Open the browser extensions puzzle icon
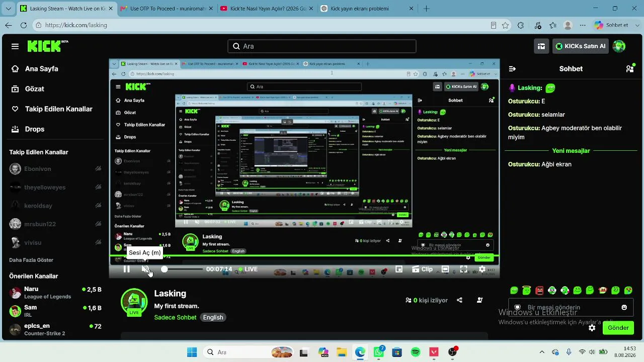Viewport: 644px width, 362px height. [x=521, y=25]
